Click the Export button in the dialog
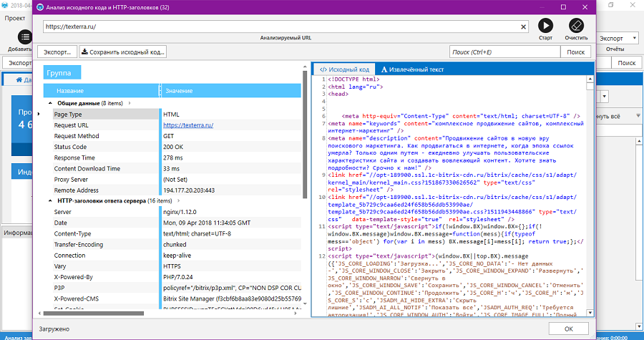The height and width of the screenshot is (340, 644). [x=57, y=52]
